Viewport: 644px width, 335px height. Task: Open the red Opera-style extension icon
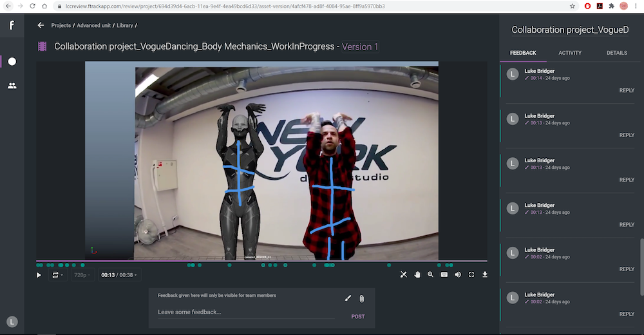click(x=587, y=6)
